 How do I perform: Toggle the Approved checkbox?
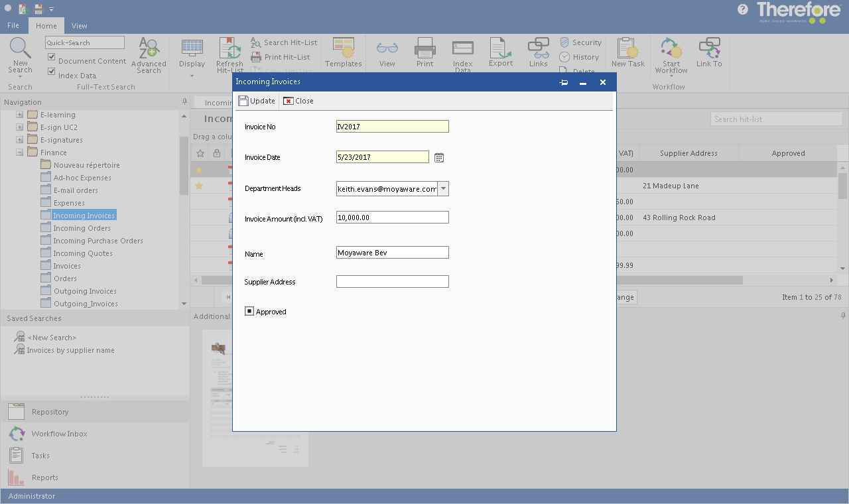[249, 310]
